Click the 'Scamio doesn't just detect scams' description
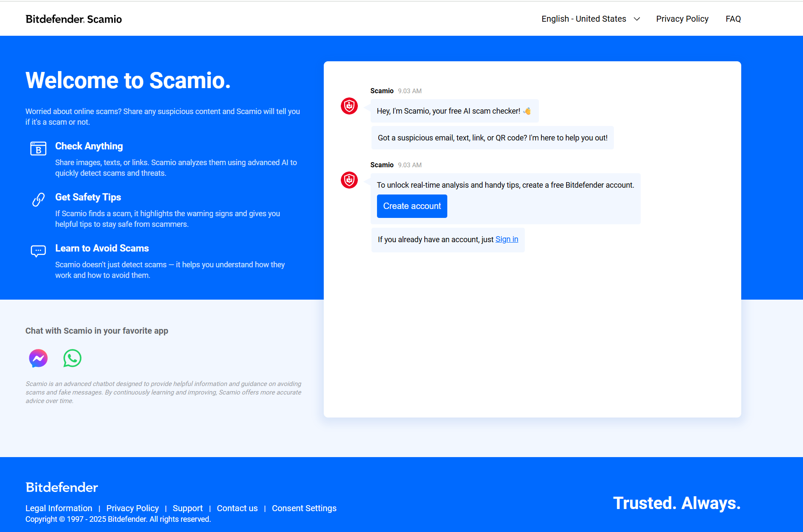Image resolution: width=803 pixels, height=532 pixels. tap(170, 270)
